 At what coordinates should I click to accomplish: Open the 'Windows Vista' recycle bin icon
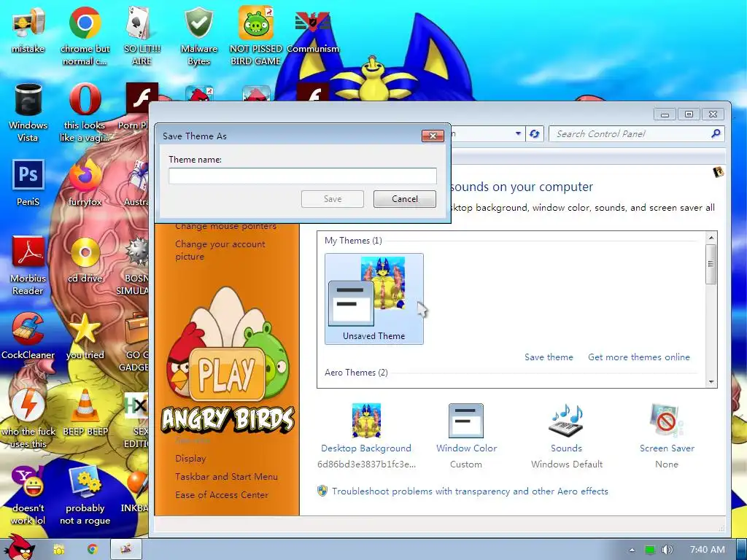pyautogui.click(x=28, y=112)
